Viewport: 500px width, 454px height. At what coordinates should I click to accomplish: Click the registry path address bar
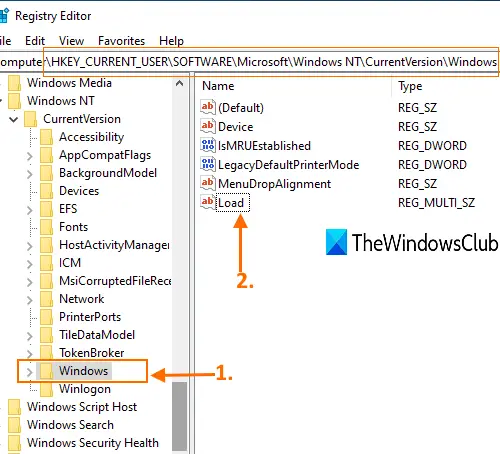tap(249, 62)
